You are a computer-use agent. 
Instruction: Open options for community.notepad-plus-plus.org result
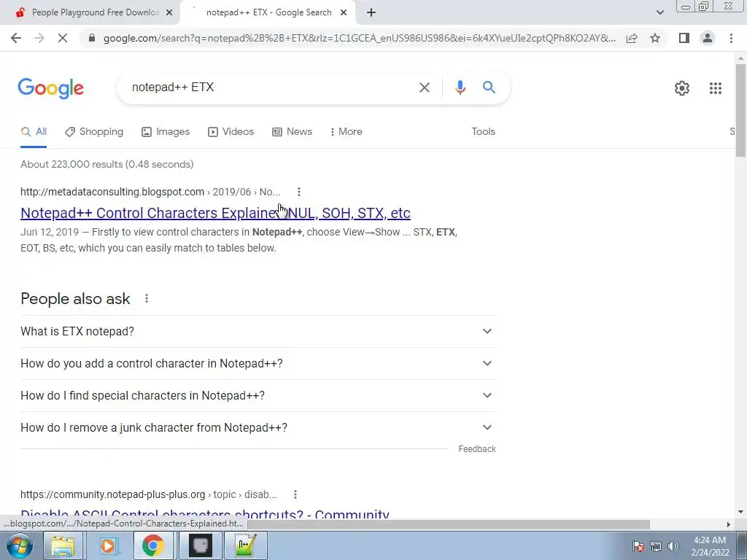pos(295,494)
